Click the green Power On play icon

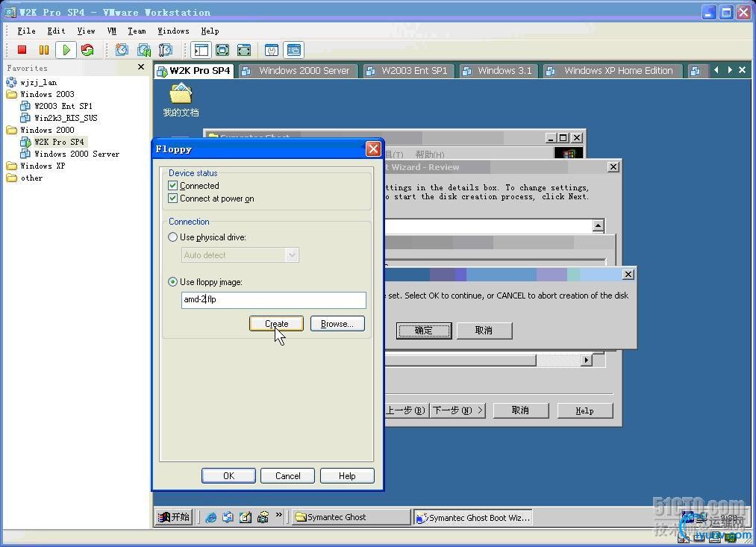[66, 50]
